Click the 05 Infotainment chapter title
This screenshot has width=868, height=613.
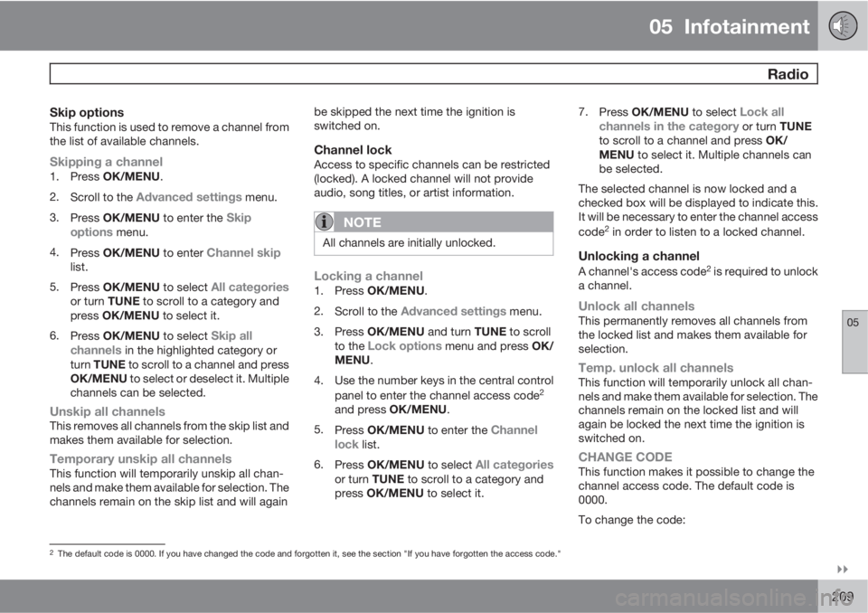[x=729, y=26]
